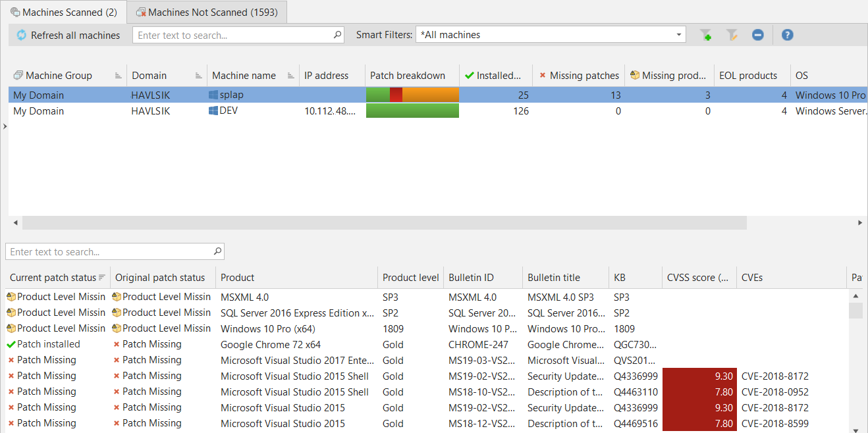
Task: Open help with the question mark icon
Action: [x=787, y=35]
